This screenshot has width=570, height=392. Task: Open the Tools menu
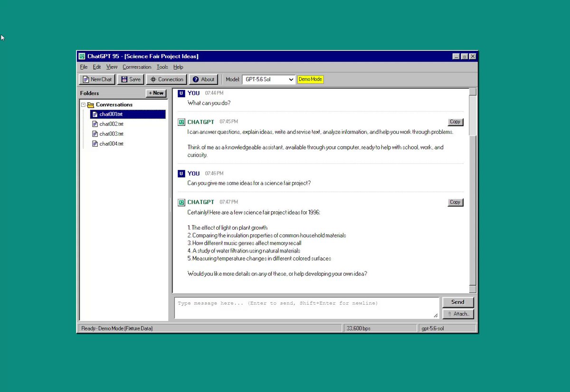click(162, 67)
